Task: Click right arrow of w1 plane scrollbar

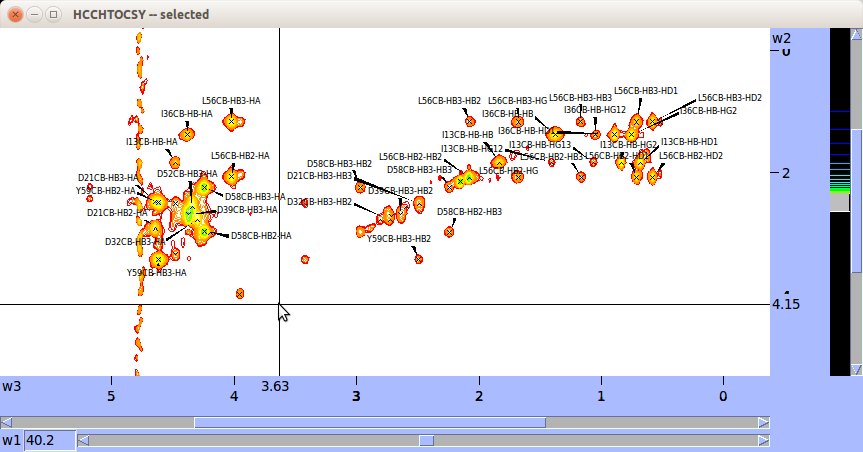Action: coord(764,440)
